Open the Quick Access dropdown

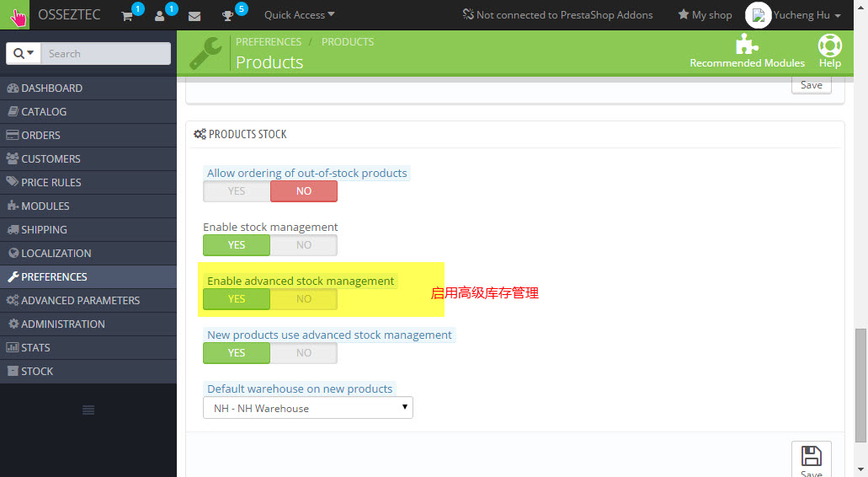coord(299,15)
